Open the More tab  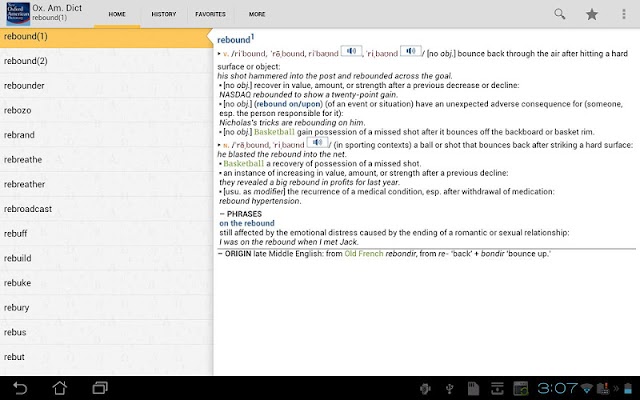point(257,14)
